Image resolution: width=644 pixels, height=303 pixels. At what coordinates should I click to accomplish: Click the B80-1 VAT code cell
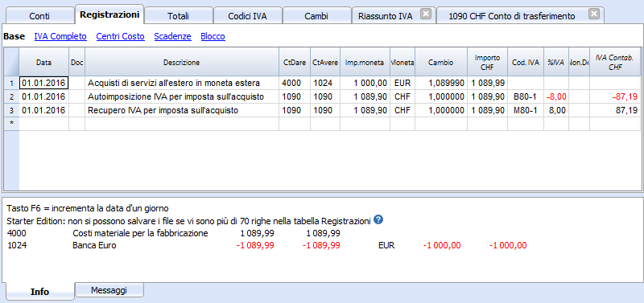[526, 96]
